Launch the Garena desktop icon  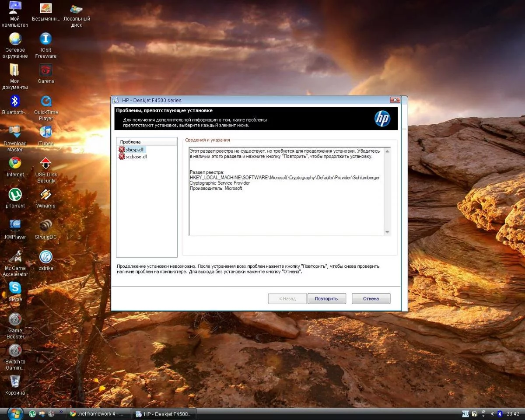46,73
